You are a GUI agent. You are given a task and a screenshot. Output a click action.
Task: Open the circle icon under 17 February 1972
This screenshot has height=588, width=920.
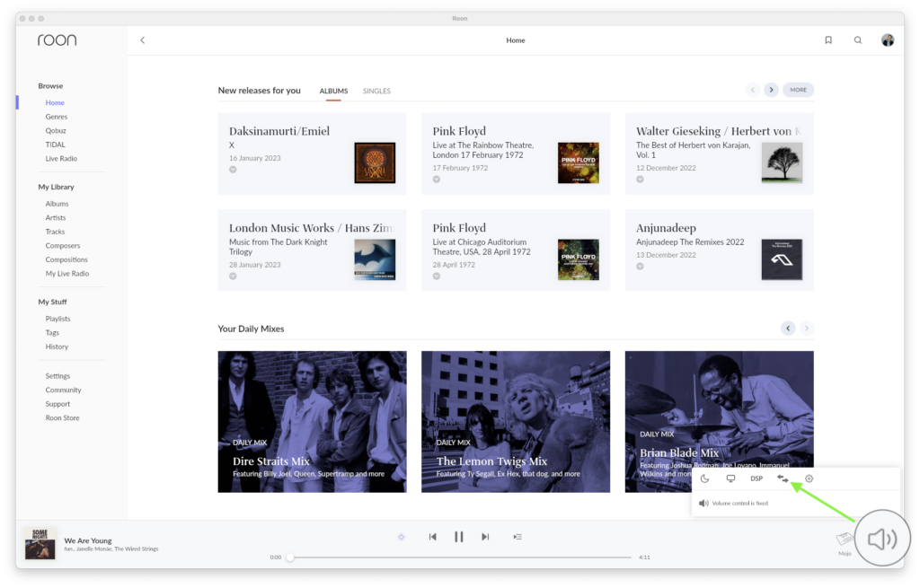pos(437,180)
